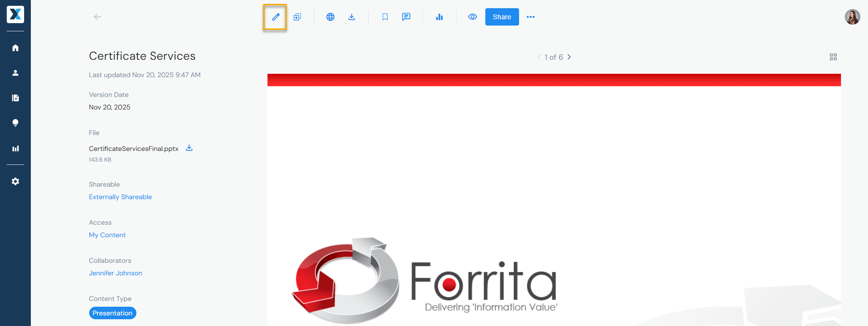Click the '143.6 KB' file size text
This screenshot has width=868, height=326.
coord(100,160)
